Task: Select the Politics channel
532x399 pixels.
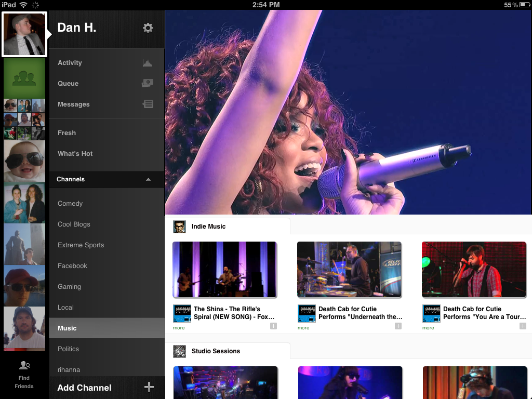Action: [x=107, y=349]
